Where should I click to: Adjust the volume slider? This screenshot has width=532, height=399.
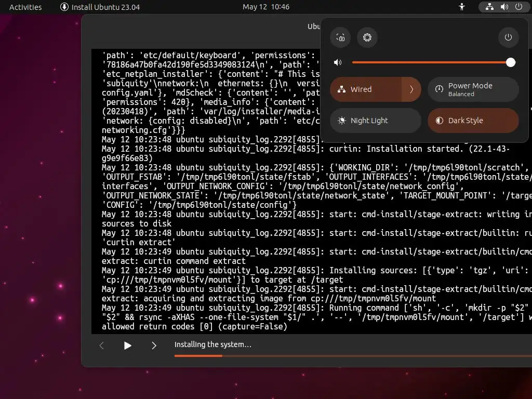pos(434,62)
